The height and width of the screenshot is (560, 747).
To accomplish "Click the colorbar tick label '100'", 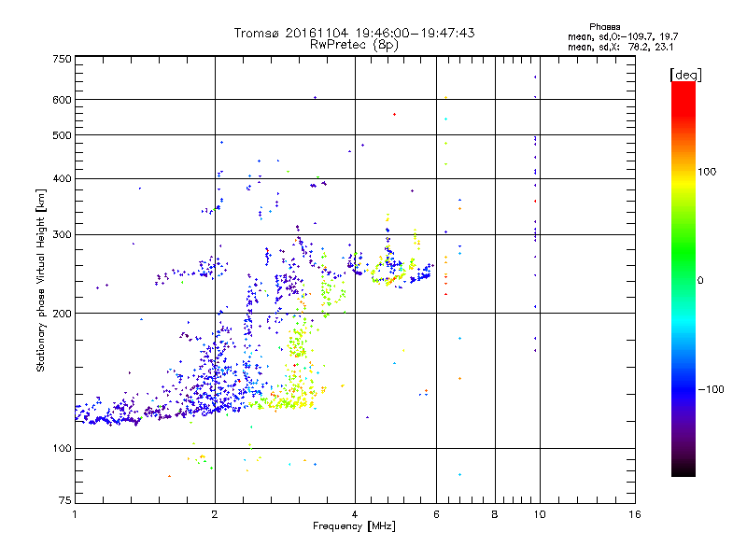I will [707, 172].
